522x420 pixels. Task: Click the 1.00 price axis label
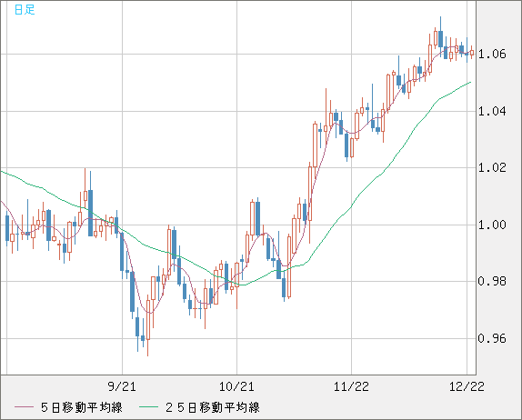492,225
